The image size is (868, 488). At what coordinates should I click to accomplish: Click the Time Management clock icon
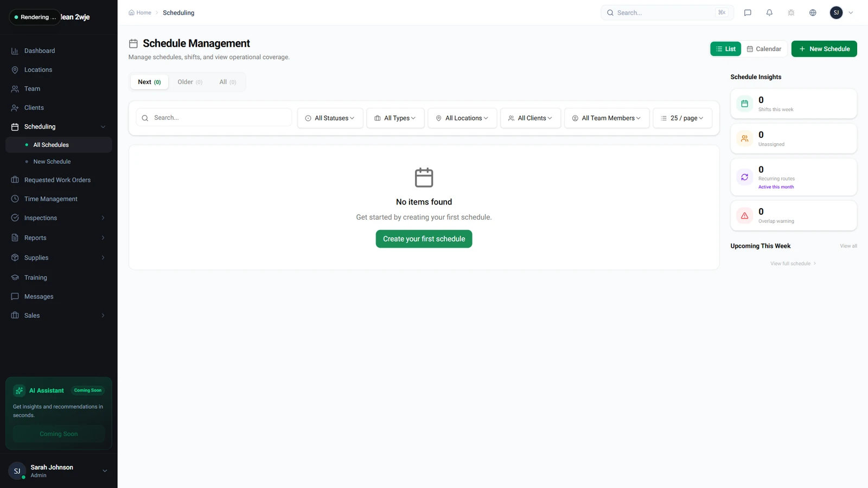tap(15, 199)
